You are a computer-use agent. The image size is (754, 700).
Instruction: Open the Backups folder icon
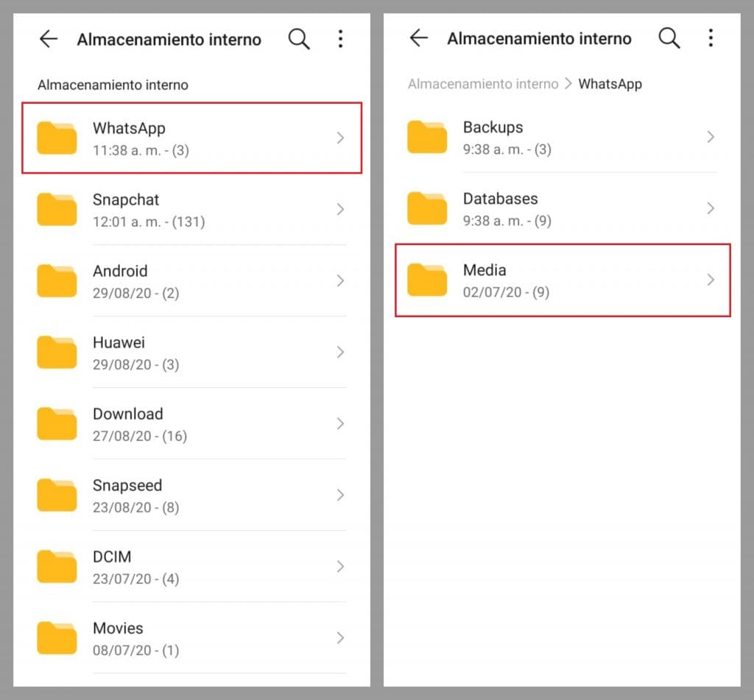coord(427,137)
